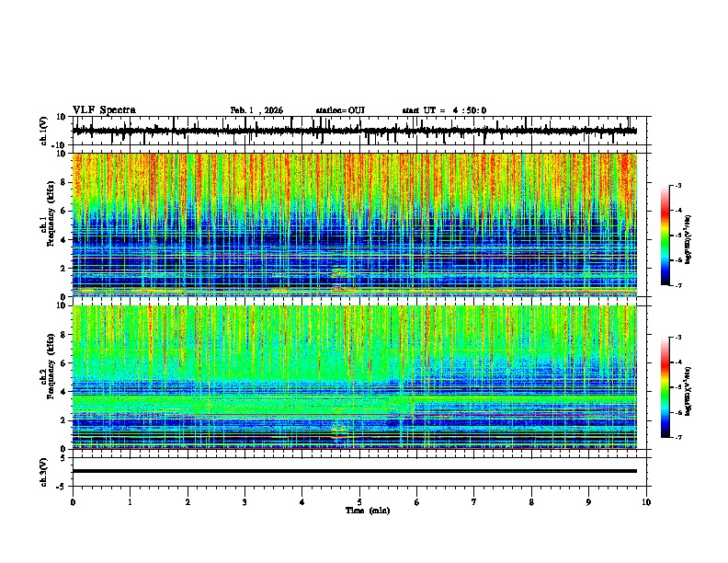Click time axis tick label '6'
The image size is (728, 563).
pyautogui.click(x=417, y=502)
